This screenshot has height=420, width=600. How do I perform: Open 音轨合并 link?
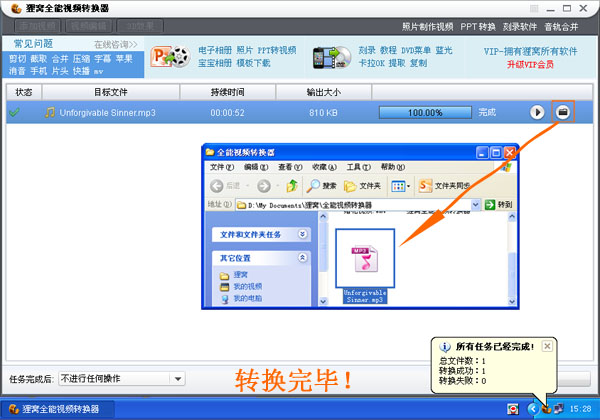pyautogui.click(x=561, y=27)
